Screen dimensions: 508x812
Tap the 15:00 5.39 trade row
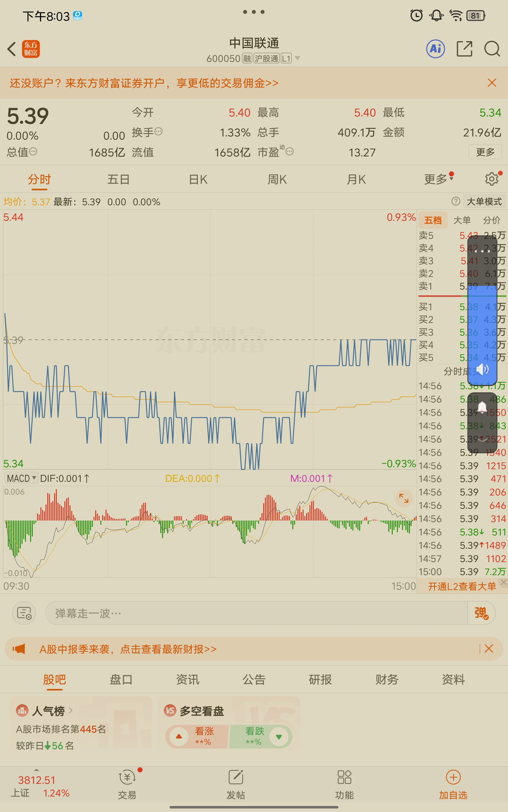pos(462,572)
